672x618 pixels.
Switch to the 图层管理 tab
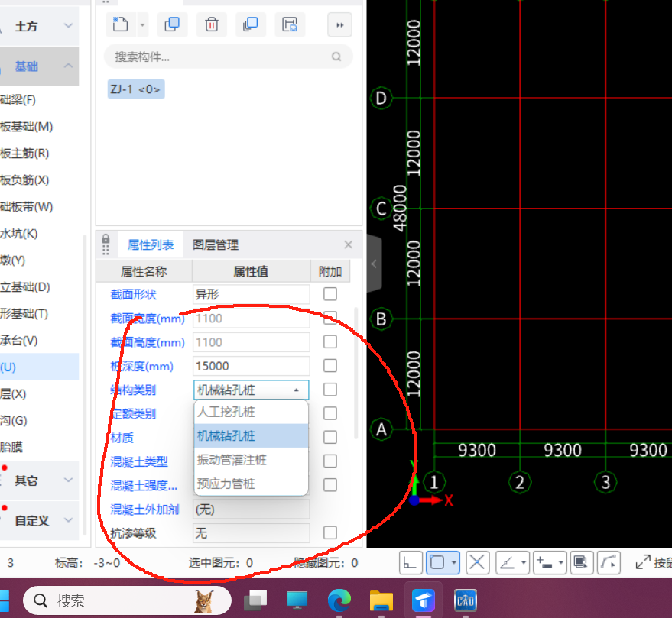tap(215, 245)
